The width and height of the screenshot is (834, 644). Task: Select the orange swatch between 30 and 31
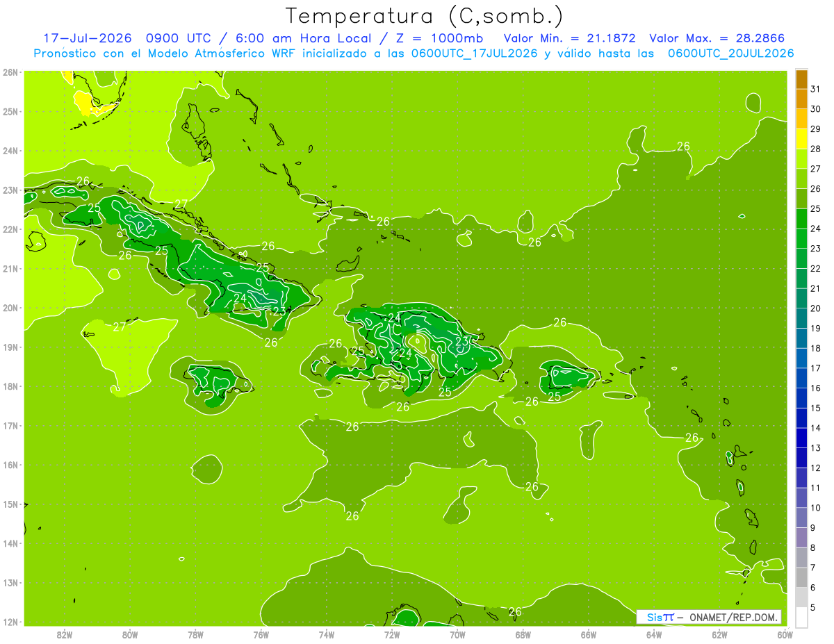801,99
